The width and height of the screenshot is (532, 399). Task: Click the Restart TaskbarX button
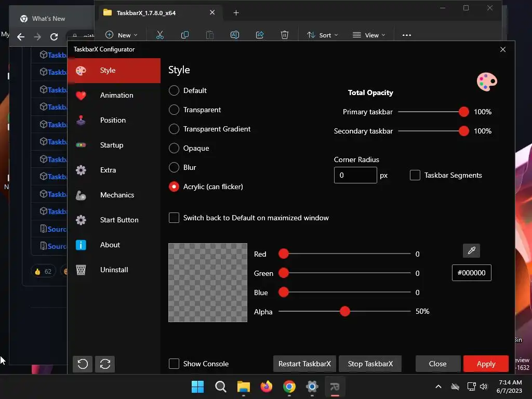(x=304, y=364)
